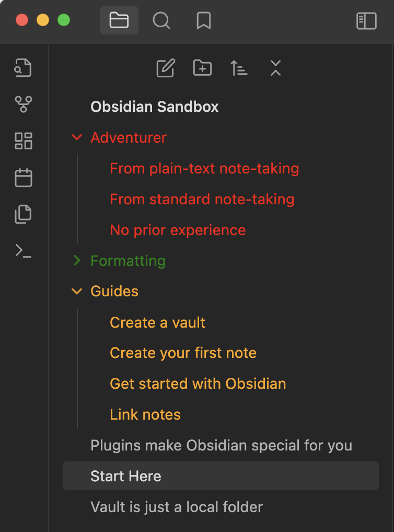The width and height of the screenshot is (394, 532).
Task: Open today's daily note calendar icon
Action: [24, 178]
